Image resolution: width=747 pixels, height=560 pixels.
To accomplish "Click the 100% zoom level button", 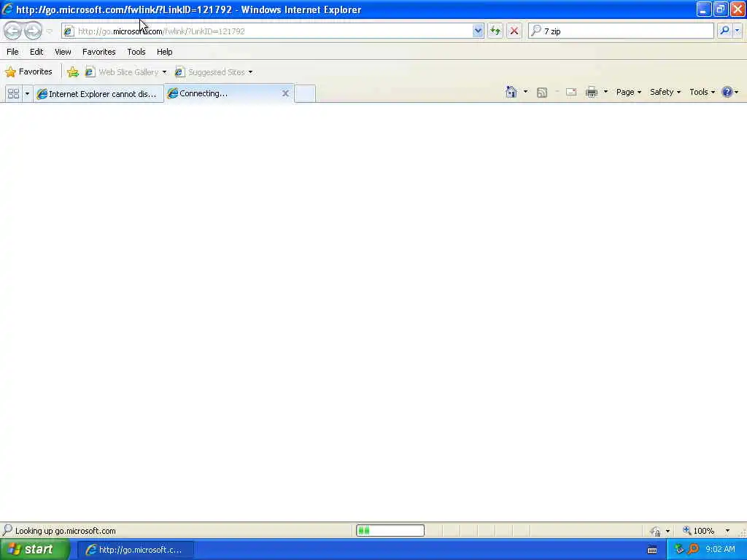I will point(699,531).
